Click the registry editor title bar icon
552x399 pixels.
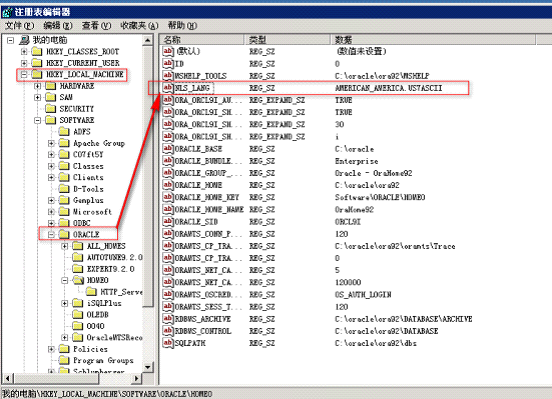[x=7, y=12]
